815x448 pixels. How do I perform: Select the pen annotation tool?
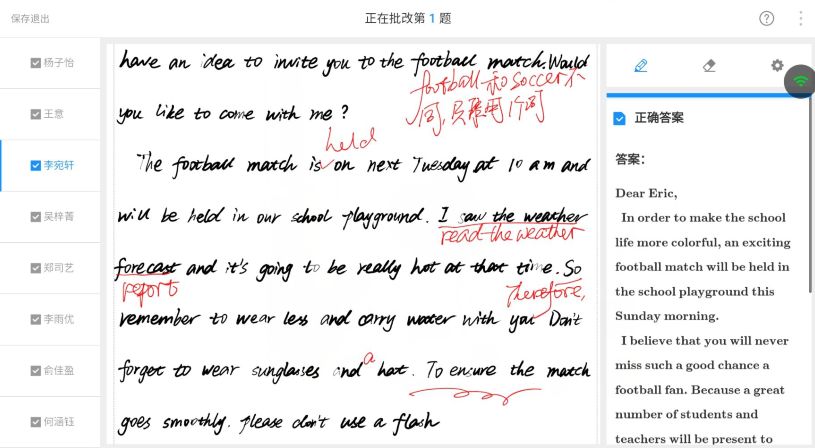coord(641,66)
